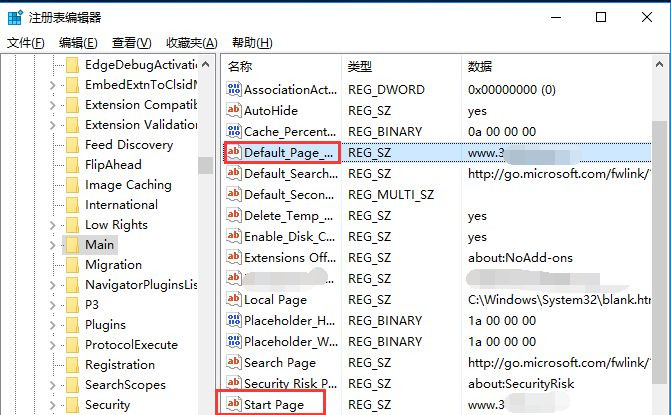Click the AssociationAct DWORD value icon
Viewport: 671px width, 415px height.
click(x=234, y=90)
